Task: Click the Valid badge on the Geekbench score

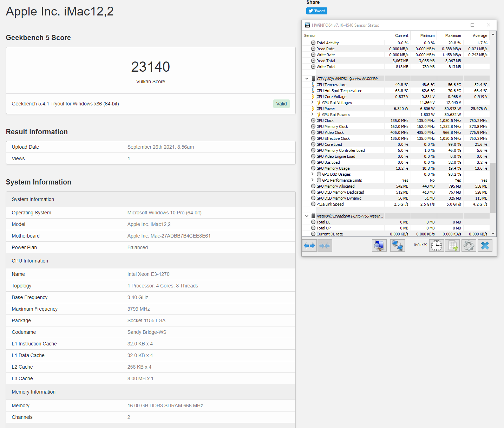Action: coord(281,104)
